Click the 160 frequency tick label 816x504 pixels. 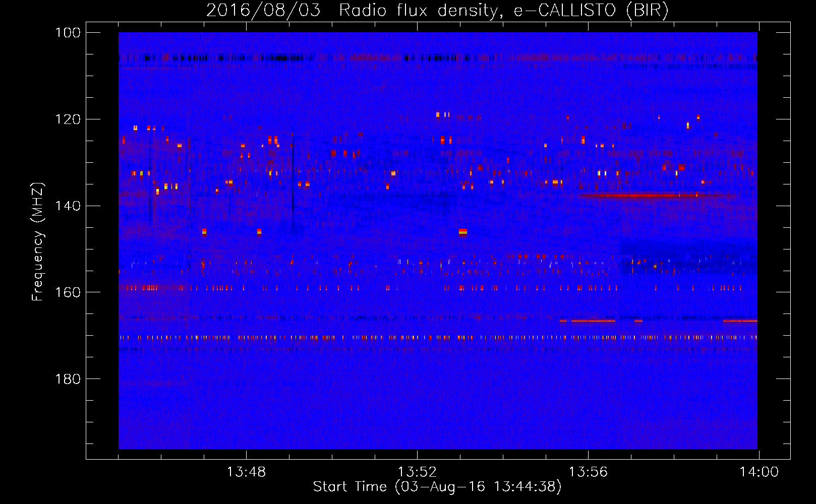(67, 292)
